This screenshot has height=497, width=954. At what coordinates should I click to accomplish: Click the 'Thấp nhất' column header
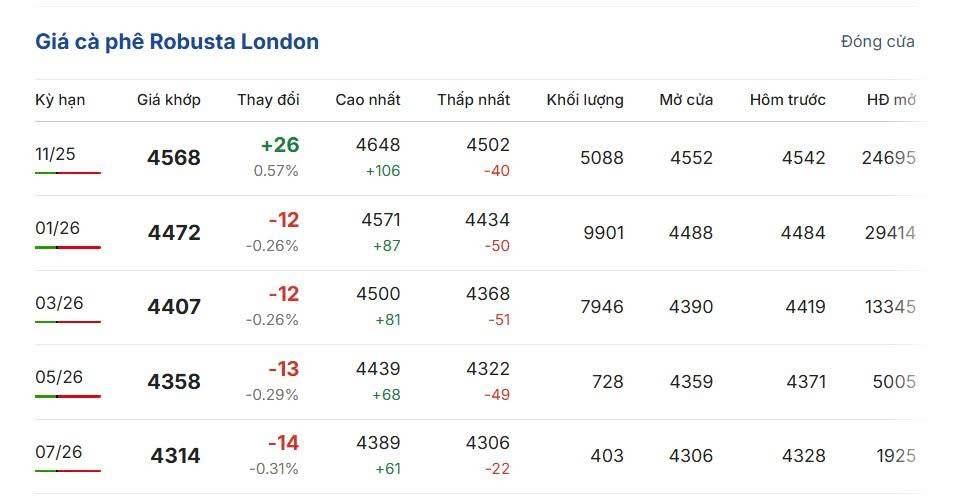[473, 100]
